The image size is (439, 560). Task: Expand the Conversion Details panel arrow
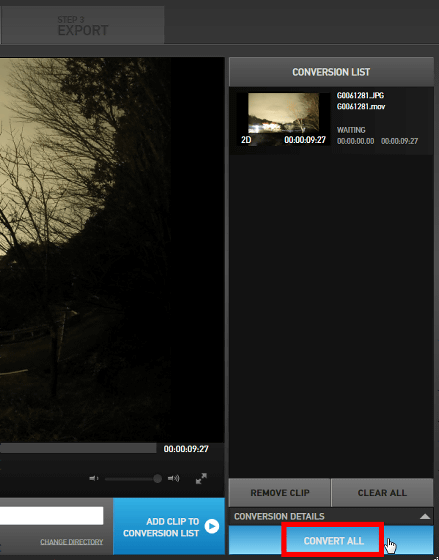pyautogui.click(x=425, y=516)
